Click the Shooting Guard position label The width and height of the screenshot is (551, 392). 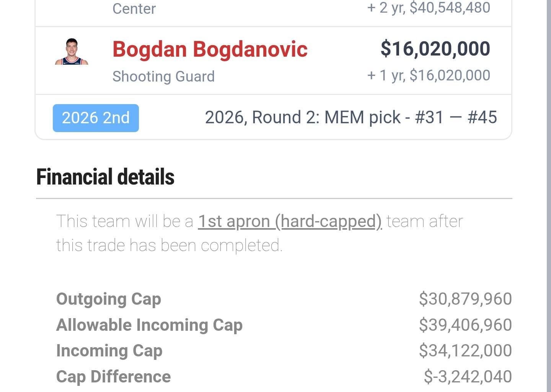[163, 77]
